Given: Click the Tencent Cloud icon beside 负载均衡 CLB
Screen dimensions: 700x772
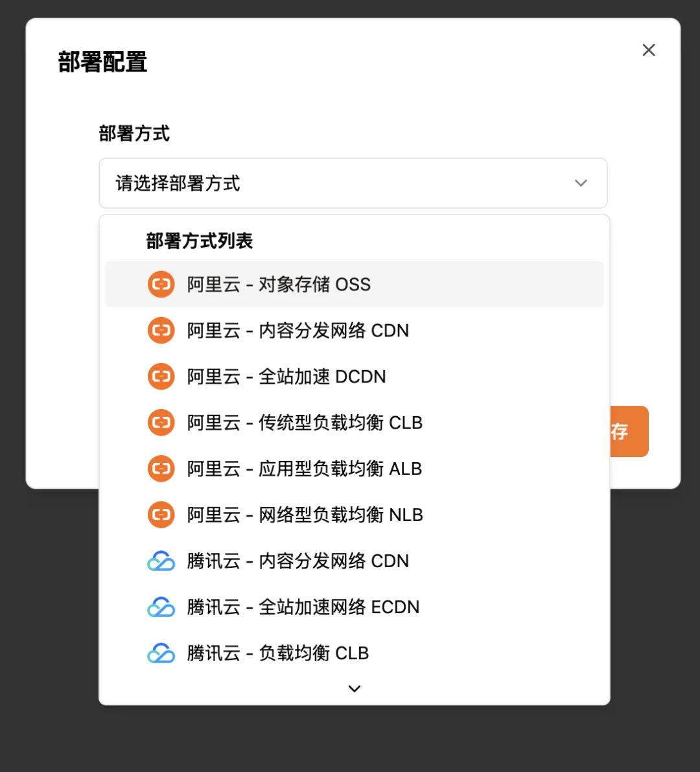Looking at the screenshot, I should [x=161, y=653].
